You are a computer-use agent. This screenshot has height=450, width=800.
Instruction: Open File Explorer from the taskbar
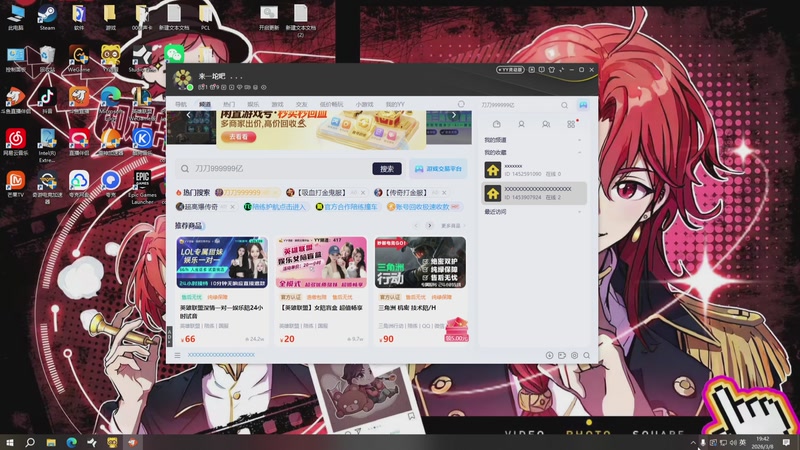(51, 442)
